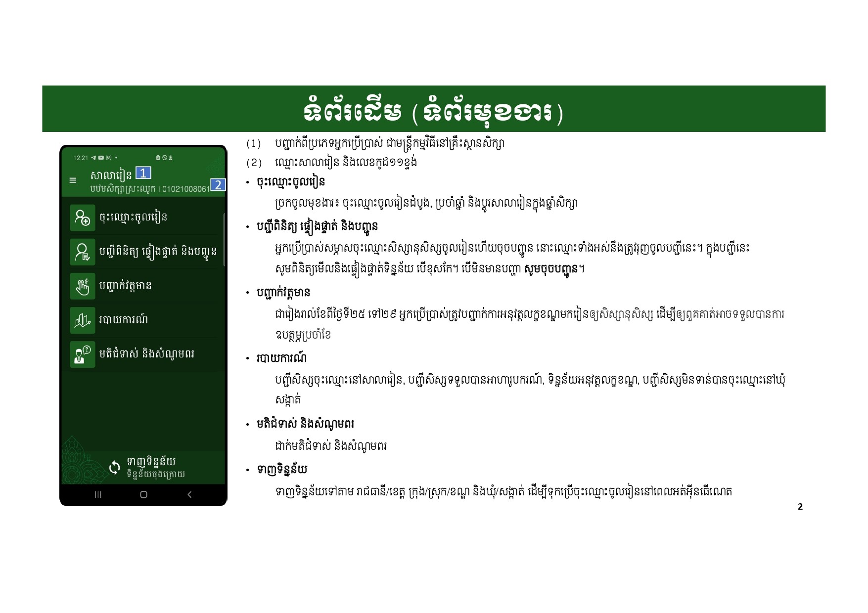This screenshot has width=868, height=613.
Task: Click the bold phrase សូមចុចបញ្ជូន។
Action: click(554, 269)
